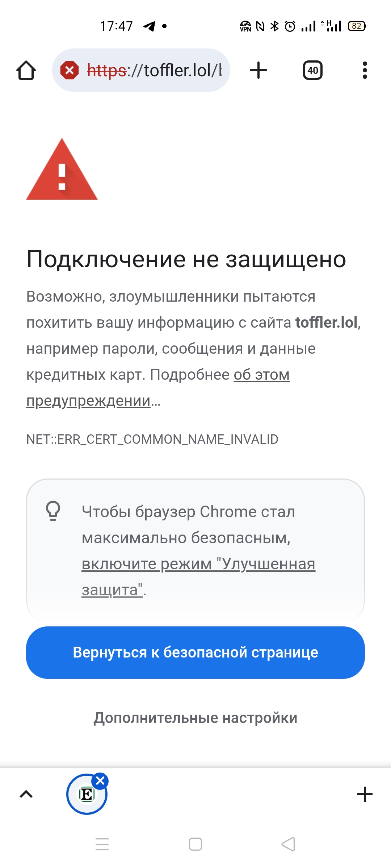Open a new tab with plus icon
Image resolution: width=391 pixels, height=868 pixels.
[x=258, y=70]
